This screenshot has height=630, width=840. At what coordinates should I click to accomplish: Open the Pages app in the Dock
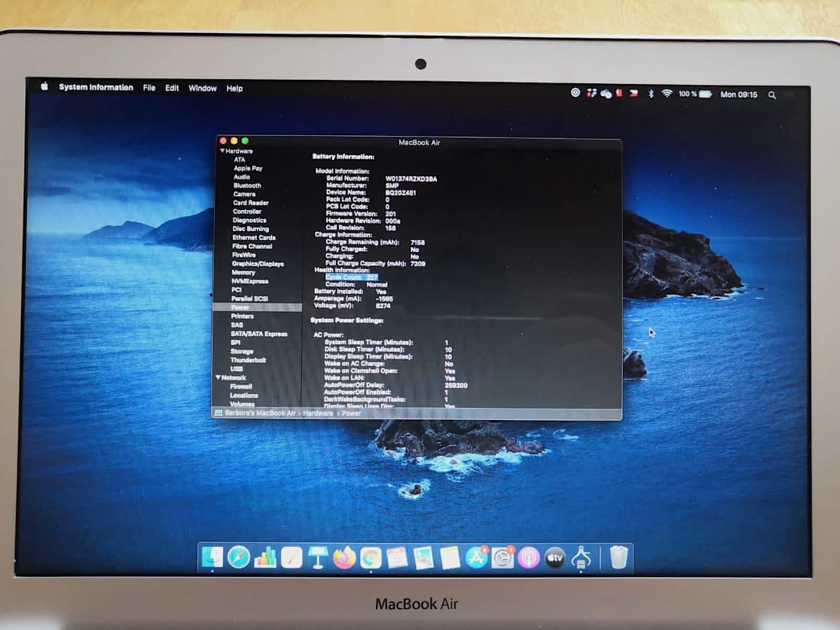[x=292, y=558]
